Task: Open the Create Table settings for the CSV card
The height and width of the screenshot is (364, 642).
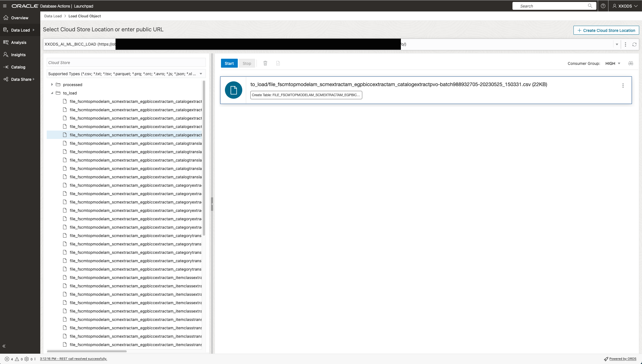Action: click(x=306, y=95)
